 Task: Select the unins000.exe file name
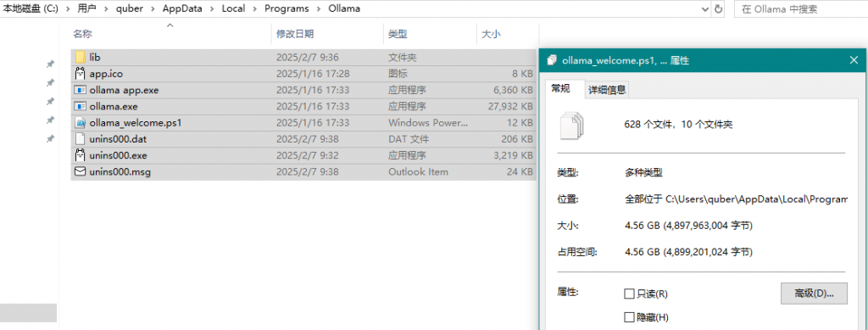coord(118,155)
